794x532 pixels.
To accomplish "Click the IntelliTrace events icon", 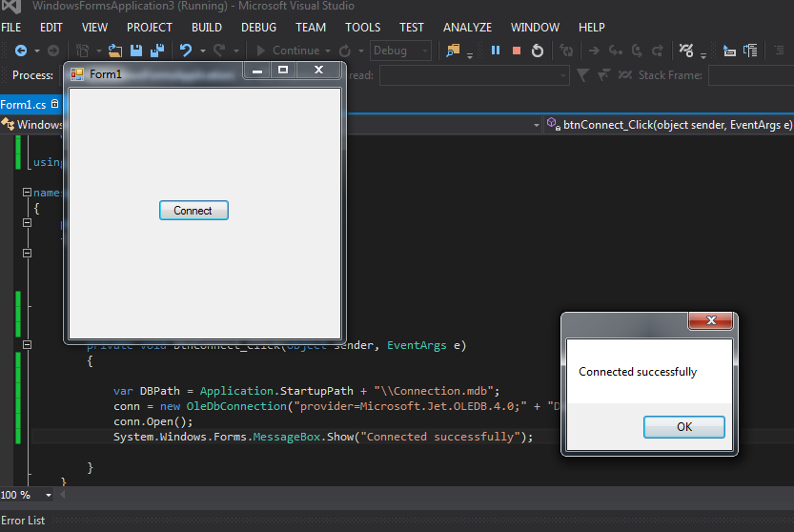I will (x=686, y=51).
